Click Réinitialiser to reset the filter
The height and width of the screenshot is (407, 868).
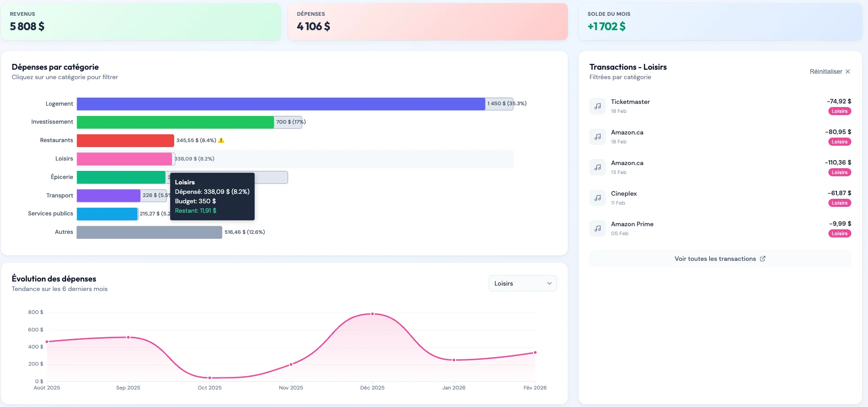[826, 71]
